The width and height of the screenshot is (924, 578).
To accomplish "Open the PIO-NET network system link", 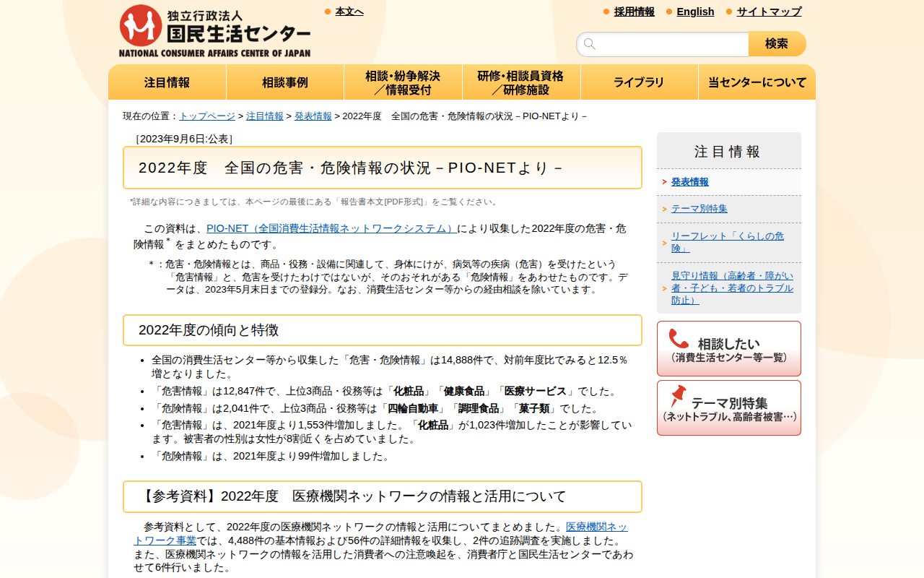I will [331, 228].
